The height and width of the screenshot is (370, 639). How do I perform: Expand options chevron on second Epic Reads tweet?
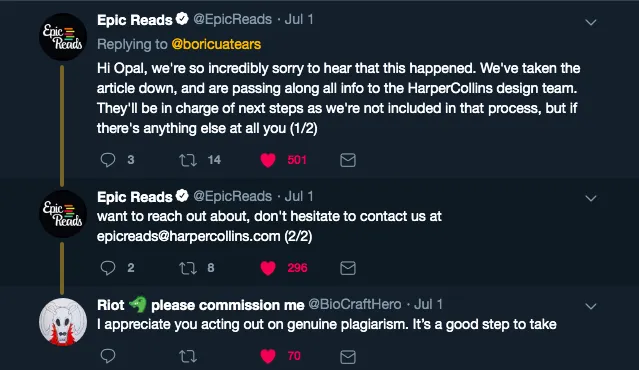pyautogui.click(x=591, y=198)
